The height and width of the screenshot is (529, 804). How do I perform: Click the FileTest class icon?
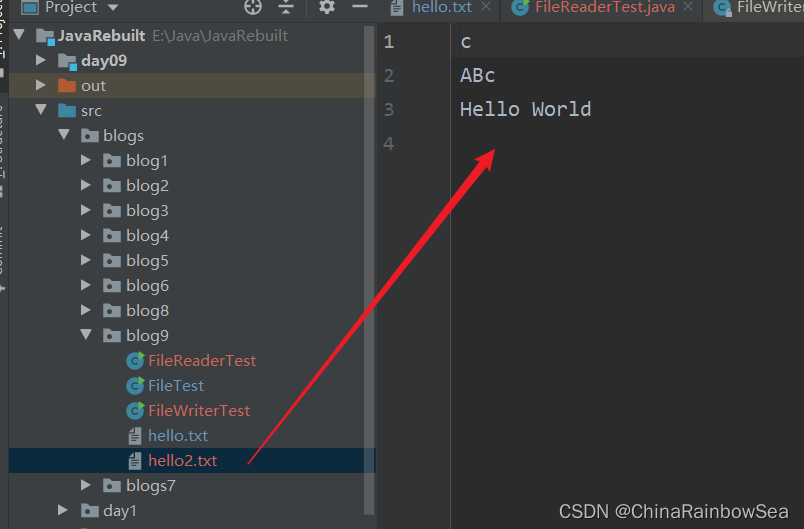[135, 385]
